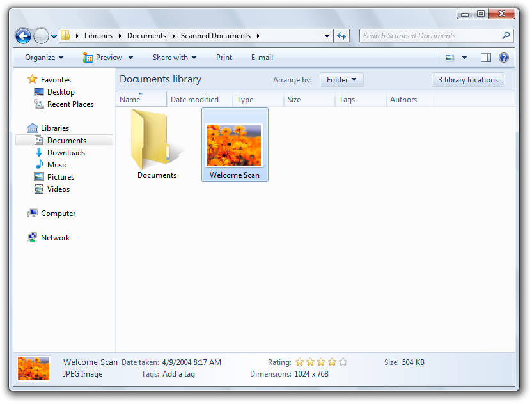Screen dimensions: 532x404
Task: Click the 3 library locations link
Action: [x=468, y=80]
